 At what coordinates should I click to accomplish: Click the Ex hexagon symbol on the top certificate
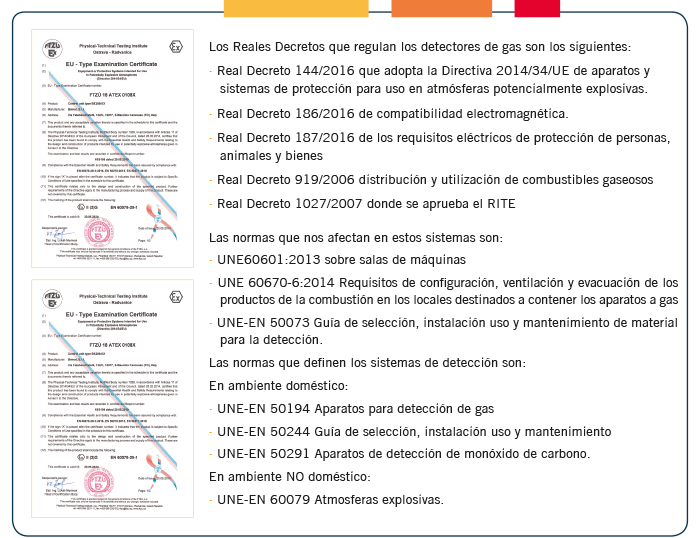click(x=176, y=47)
